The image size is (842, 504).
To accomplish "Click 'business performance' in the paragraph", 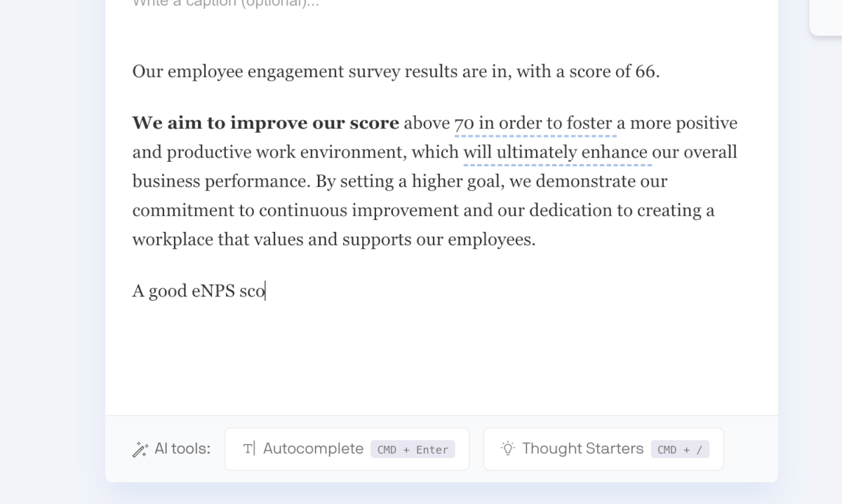I will point(220,182).
